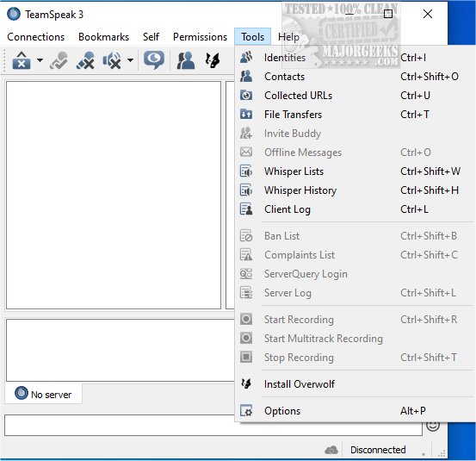Click the Complaints List warning icon
The image size is (476, 461).
click(x=246, y=255)
